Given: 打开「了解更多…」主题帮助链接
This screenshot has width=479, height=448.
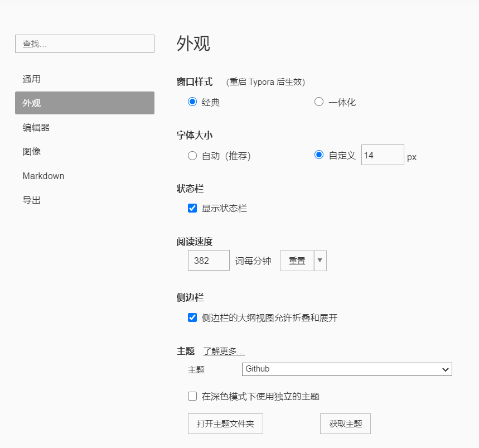Looking at the screenshot, I should coord(224,351).
